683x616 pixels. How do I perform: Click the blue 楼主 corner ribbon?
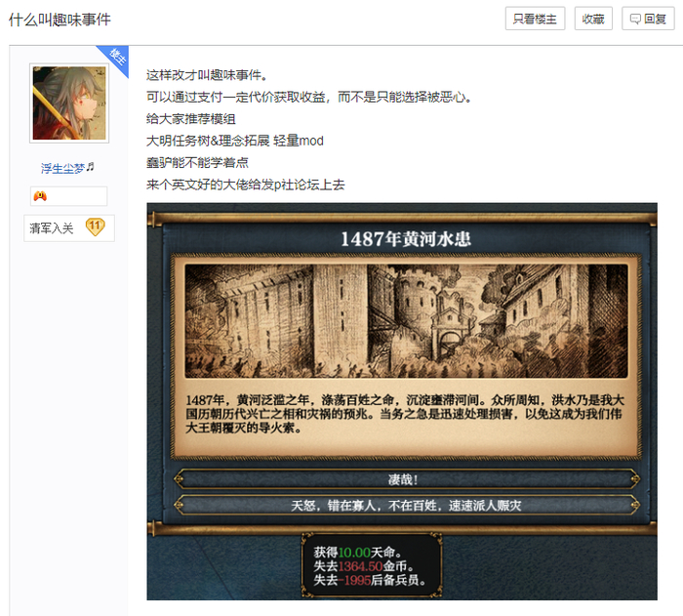[115, 59]
